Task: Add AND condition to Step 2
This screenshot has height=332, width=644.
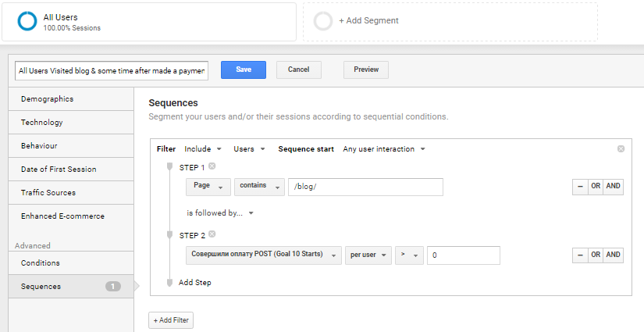Action: (614, 255)
